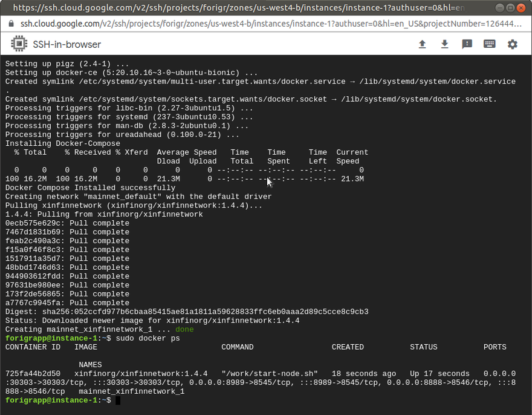This screenshot has height=415, width=532.
Task: Click the green 'done' status text
Action: [184, 330]
